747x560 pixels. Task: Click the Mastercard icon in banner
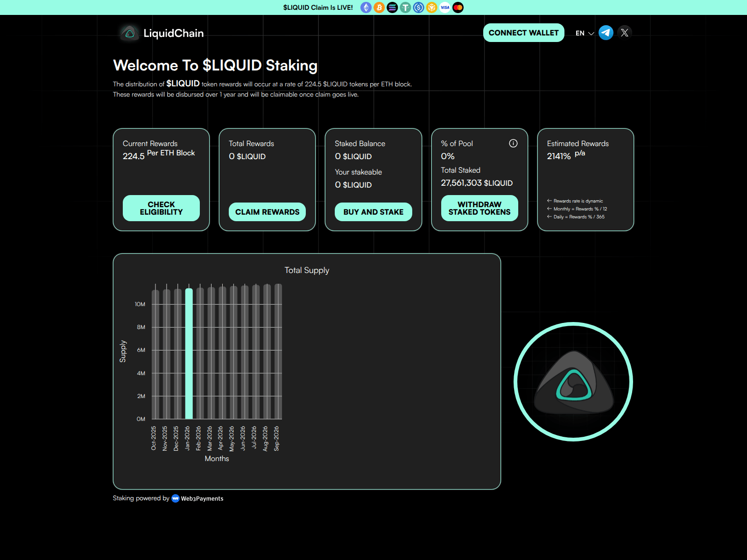(458, 7)
